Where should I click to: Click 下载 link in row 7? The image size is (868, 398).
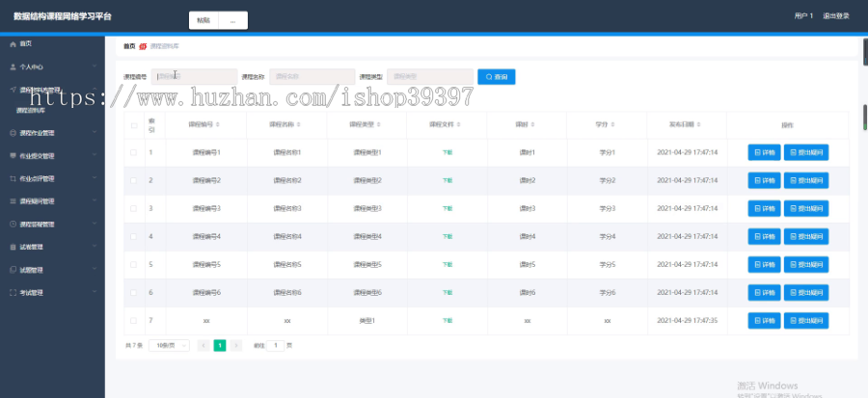448,320
